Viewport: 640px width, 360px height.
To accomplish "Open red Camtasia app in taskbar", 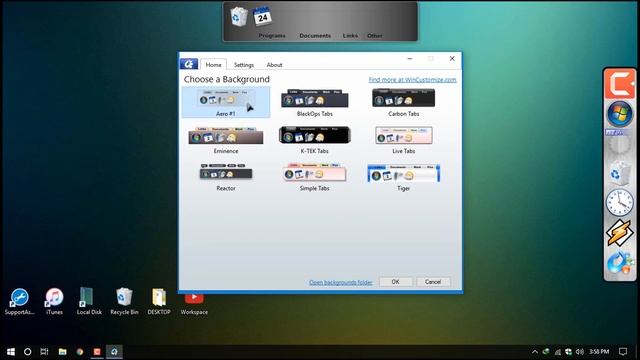I will click(x=97, y=351).
